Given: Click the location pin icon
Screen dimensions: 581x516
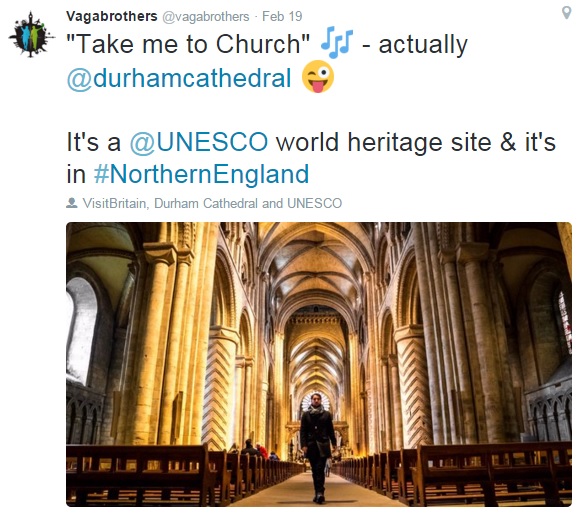Looking at the screenshot, I should coord(566,13).
